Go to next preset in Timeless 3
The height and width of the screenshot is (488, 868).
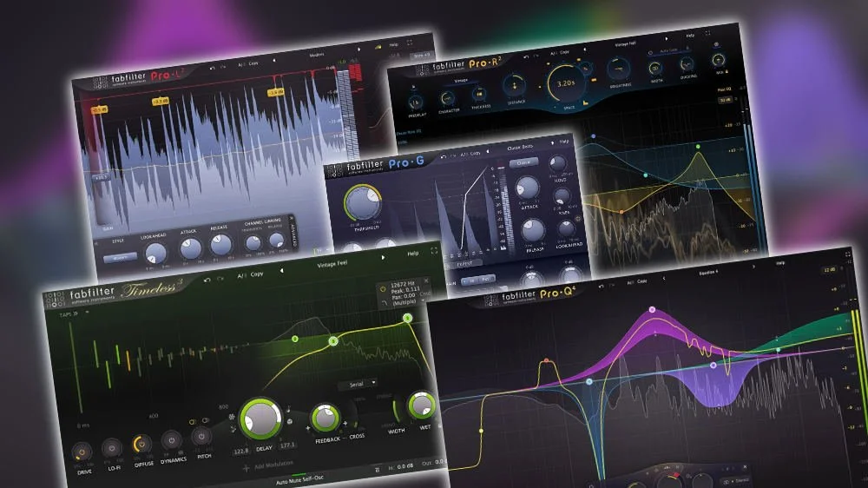(383, 258)
